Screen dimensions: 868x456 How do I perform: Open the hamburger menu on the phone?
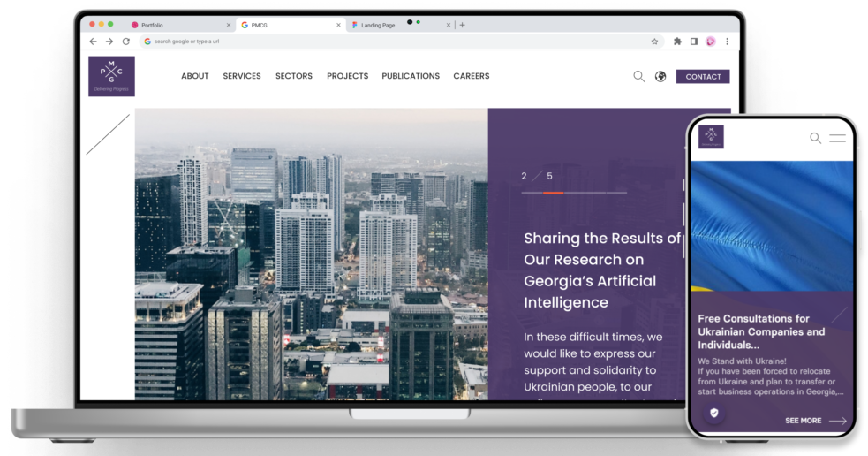click(837, 138)
